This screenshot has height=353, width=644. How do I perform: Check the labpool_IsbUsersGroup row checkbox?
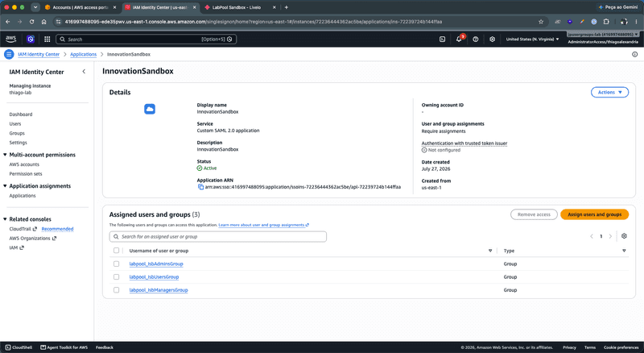pos(116,277)
